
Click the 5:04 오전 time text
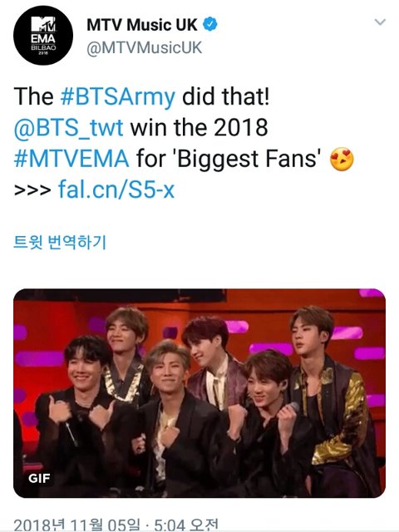tap(186, 525)
